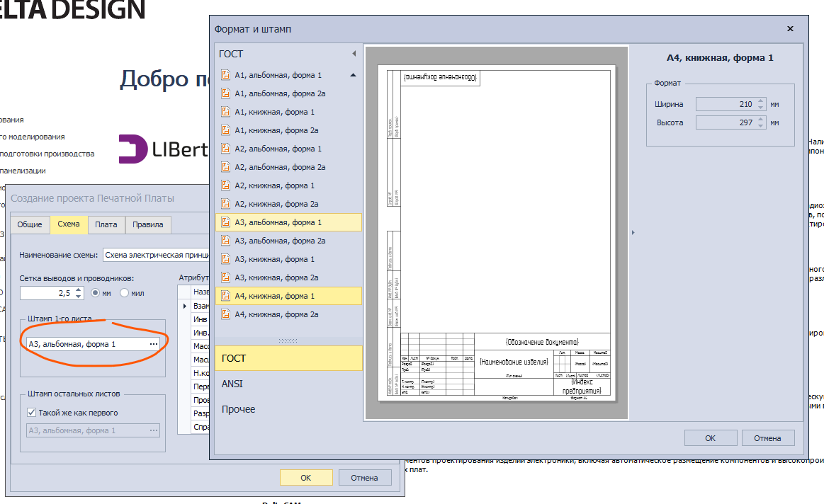Click the file icon of A2, книжная, форма 1
This screenshot has height=504, width=824.
coord(226,185)
